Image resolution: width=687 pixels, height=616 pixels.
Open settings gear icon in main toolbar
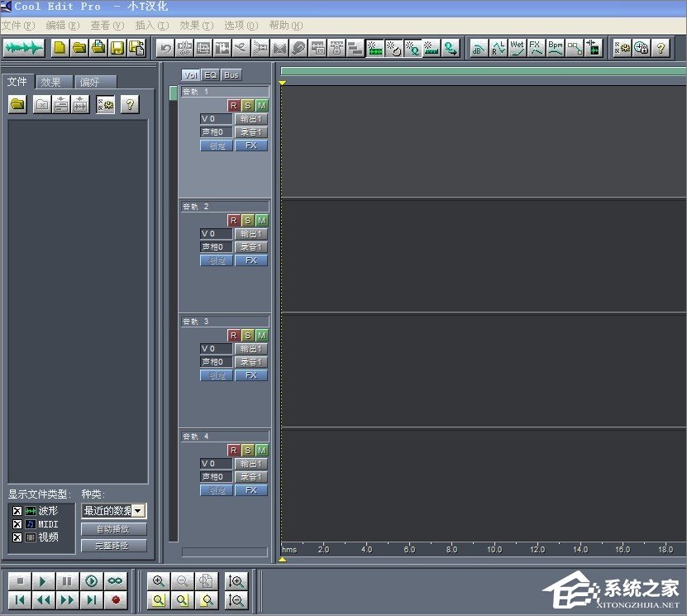[623, 48]
